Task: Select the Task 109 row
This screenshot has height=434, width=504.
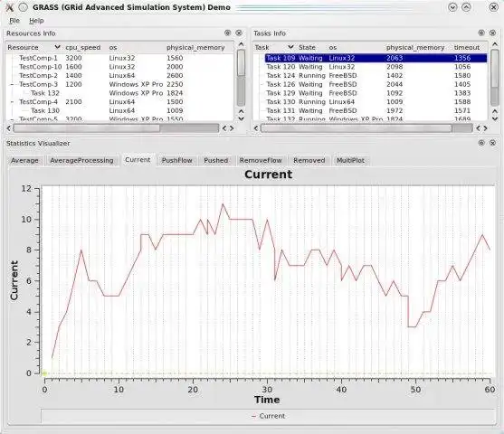Action: pos(376,58)
